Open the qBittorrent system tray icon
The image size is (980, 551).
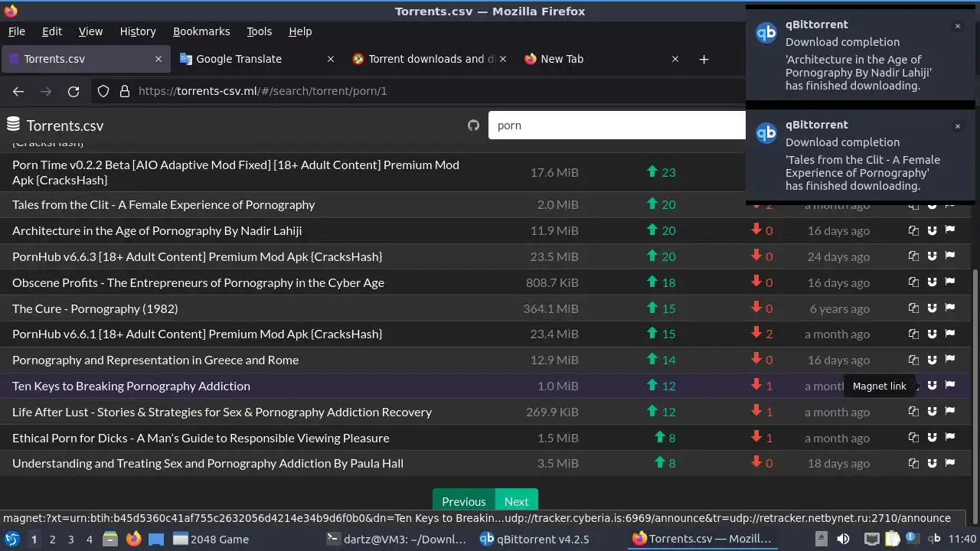pyautogui.click(x=934, y=539)
